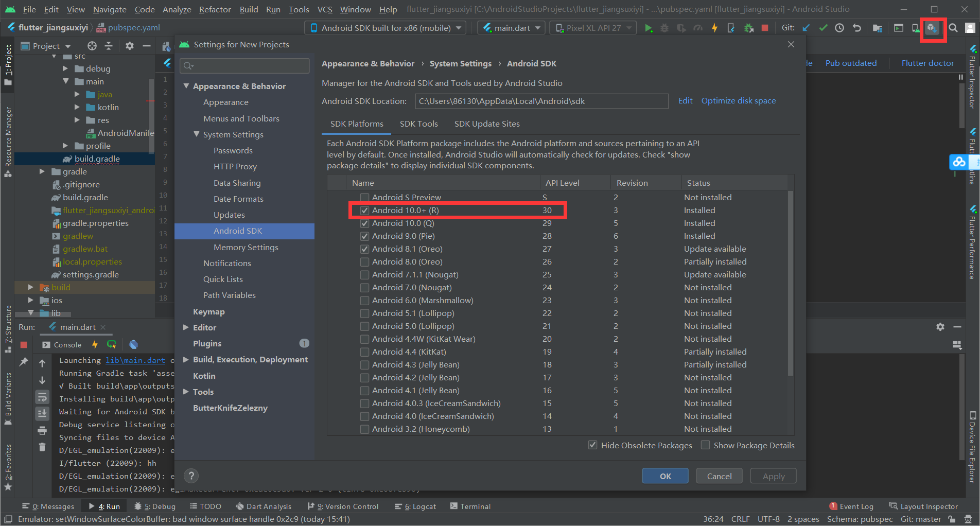The image size is (980, 526).
Task: Toggle soft-wrap icon in Run console
Action: click(42, 396)
